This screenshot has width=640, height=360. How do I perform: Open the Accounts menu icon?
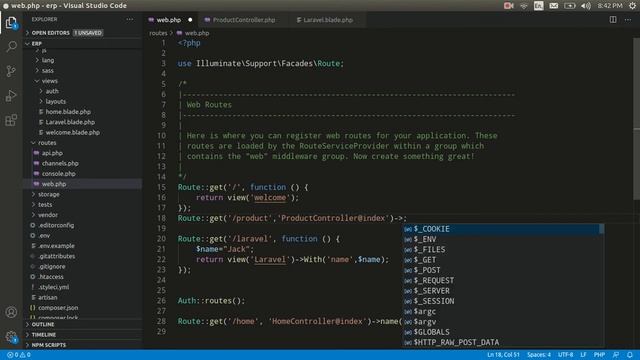click(x=11, y=312)
